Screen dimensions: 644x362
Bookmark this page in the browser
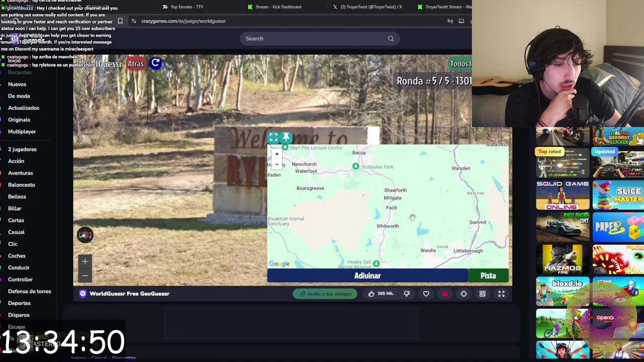click(120, 21)
